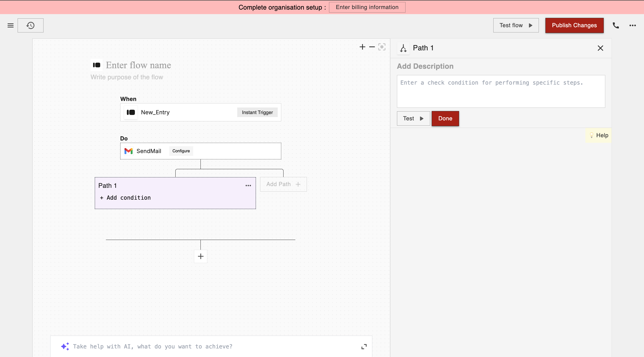Close the Path 1 panel
This screenshot has height=357, width=644.
click(x=600, y=48)
